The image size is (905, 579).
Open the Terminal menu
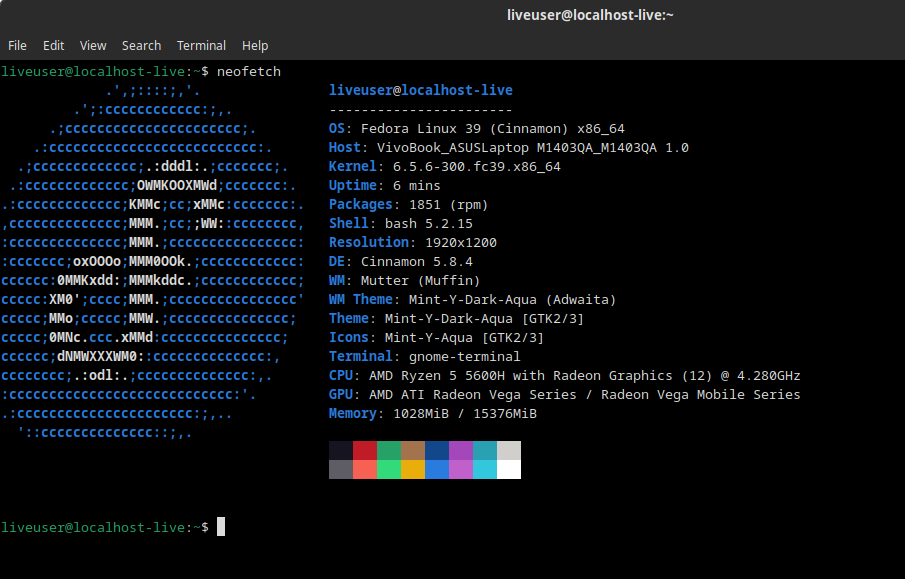pos(201,45)
